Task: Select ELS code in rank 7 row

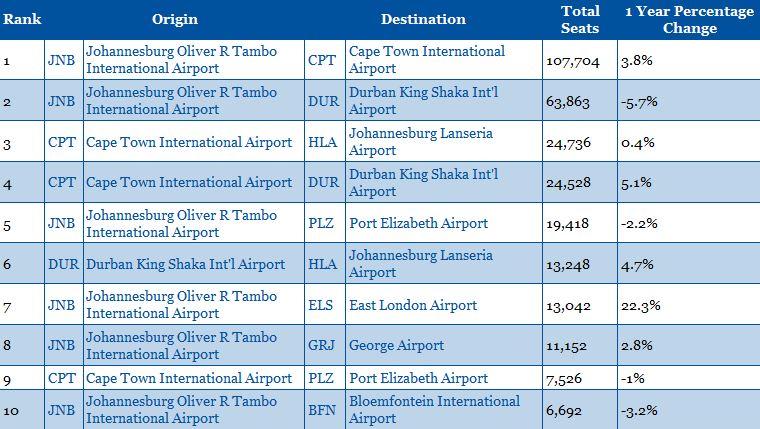Action: (x=321, y=305)
